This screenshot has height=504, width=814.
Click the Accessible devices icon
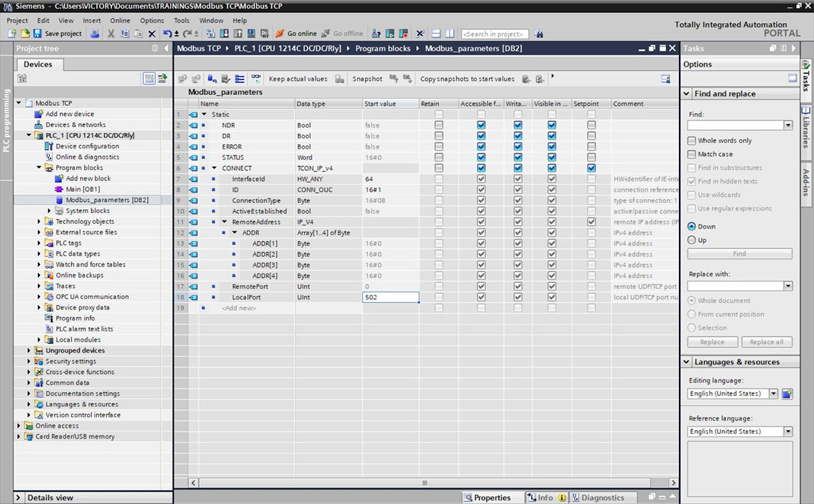pos(376,33)
